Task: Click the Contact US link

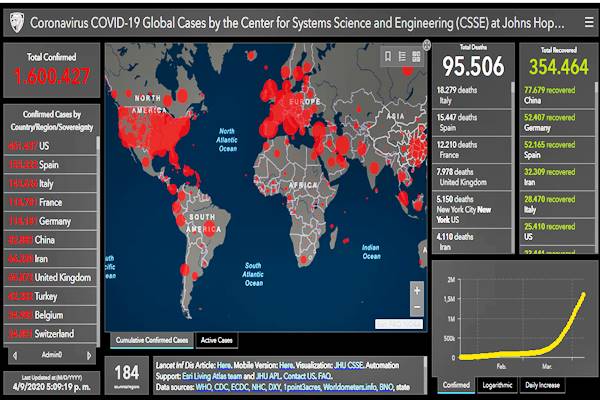Action: tap(297, 376)
